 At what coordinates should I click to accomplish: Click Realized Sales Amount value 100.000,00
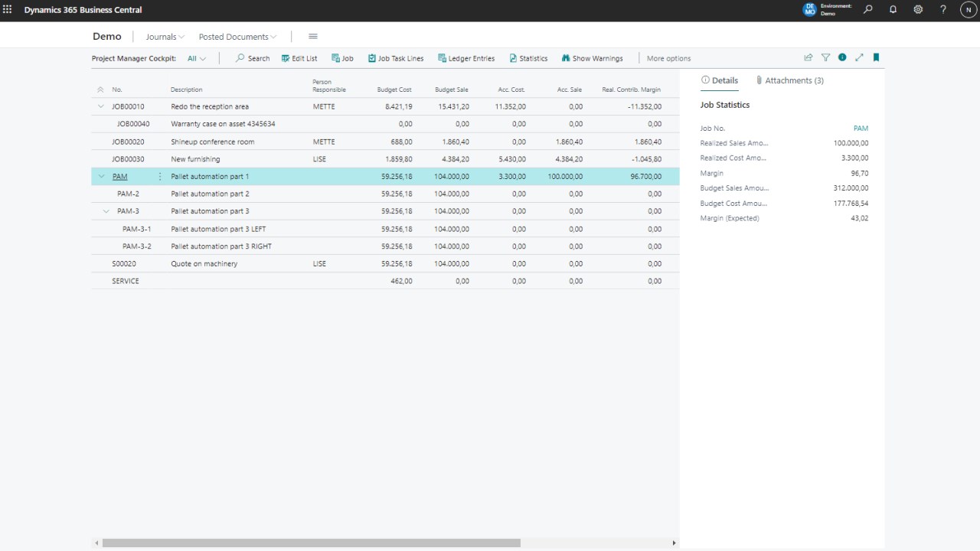[851, 143]
